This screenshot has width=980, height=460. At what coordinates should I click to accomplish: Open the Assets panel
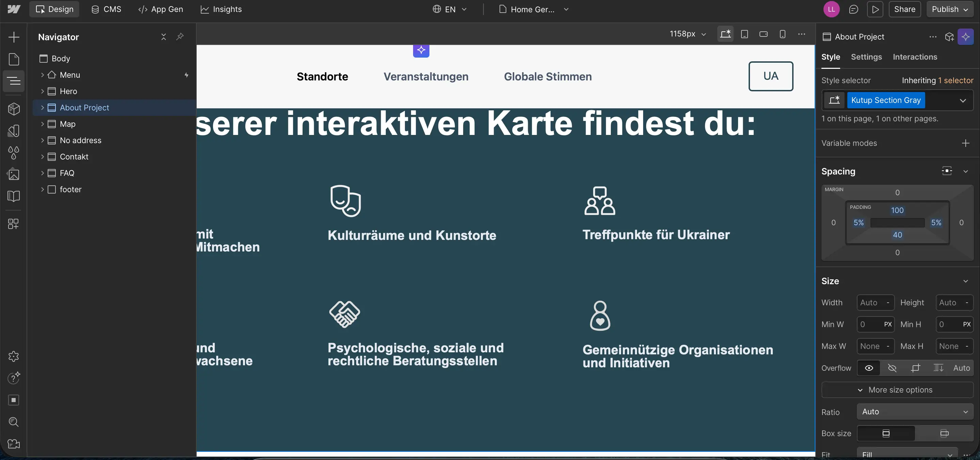[14, 174]
